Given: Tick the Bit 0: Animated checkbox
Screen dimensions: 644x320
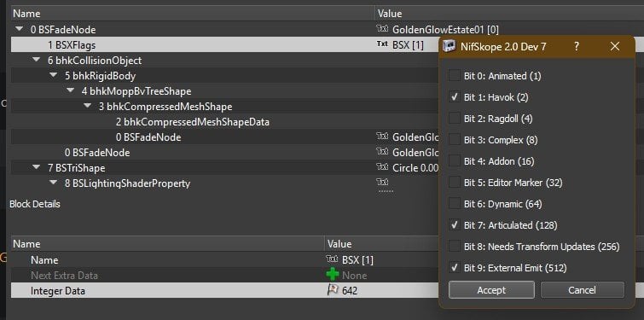Looking at the screenshot, I should click(x=455, y=76).
